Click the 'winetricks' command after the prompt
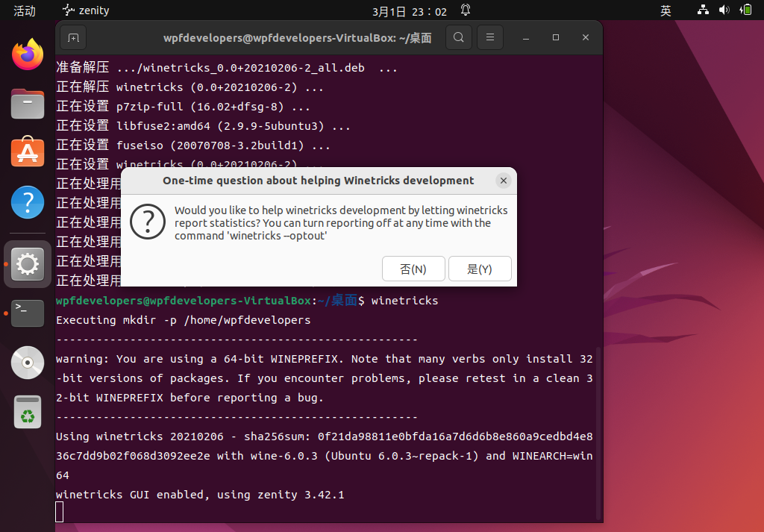 (x=404, y=301)
